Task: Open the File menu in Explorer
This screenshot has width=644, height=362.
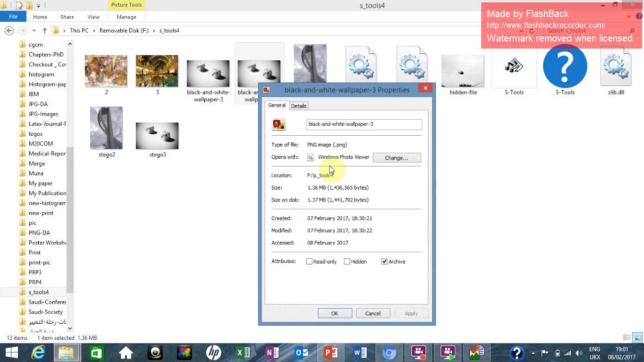Action: [x=13, y=17]
